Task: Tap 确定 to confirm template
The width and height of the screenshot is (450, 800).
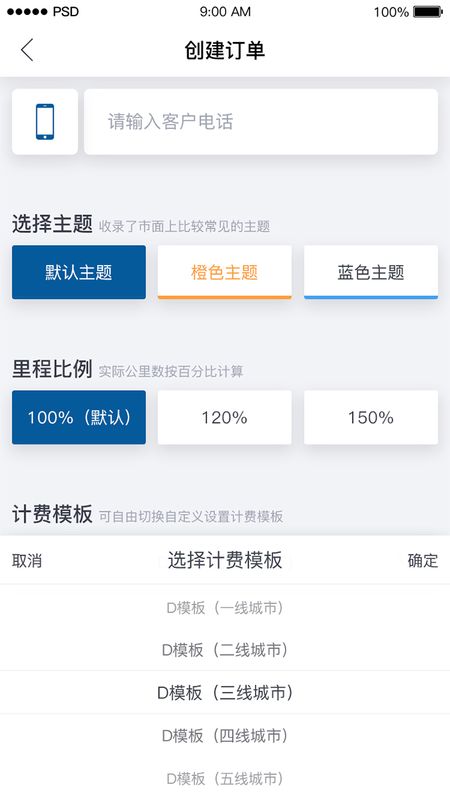Action: click(422, 561)
